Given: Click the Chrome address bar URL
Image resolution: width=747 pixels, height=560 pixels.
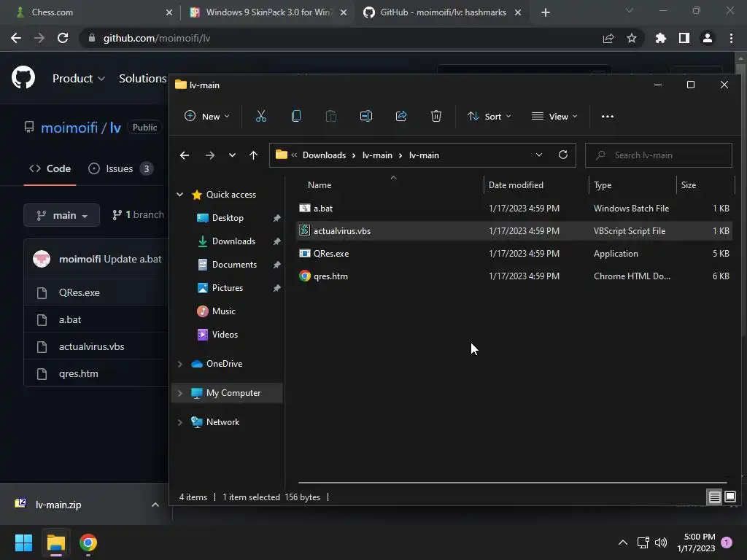Looking at the screenshot, I should [157, 38].
